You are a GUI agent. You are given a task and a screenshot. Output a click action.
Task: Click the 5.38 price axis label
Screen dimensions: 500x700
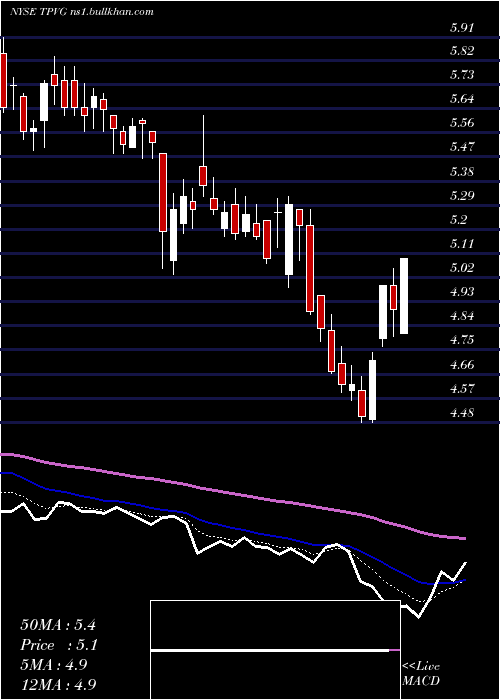(x=461, y=171)
